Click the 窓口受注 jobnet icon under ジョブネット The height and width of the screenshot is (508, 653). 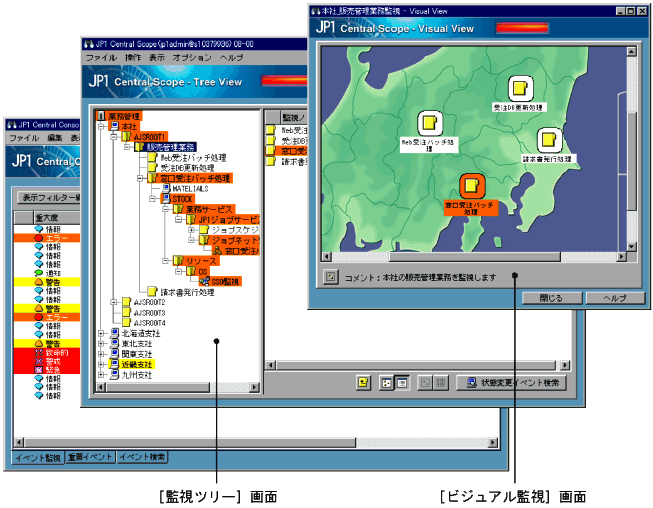[x=217, y=251]
